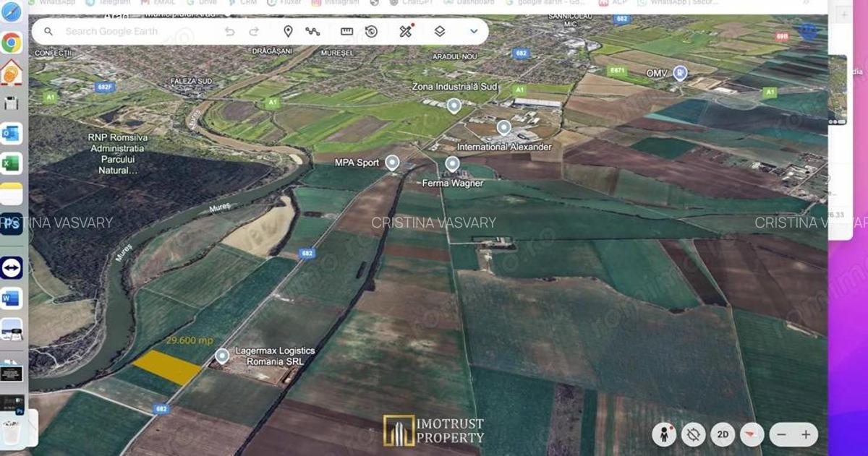The height and width of the screenshot is (456, 868).
Task: Click the satellite tools icon with red dot
Action: [x=406, y=31]
